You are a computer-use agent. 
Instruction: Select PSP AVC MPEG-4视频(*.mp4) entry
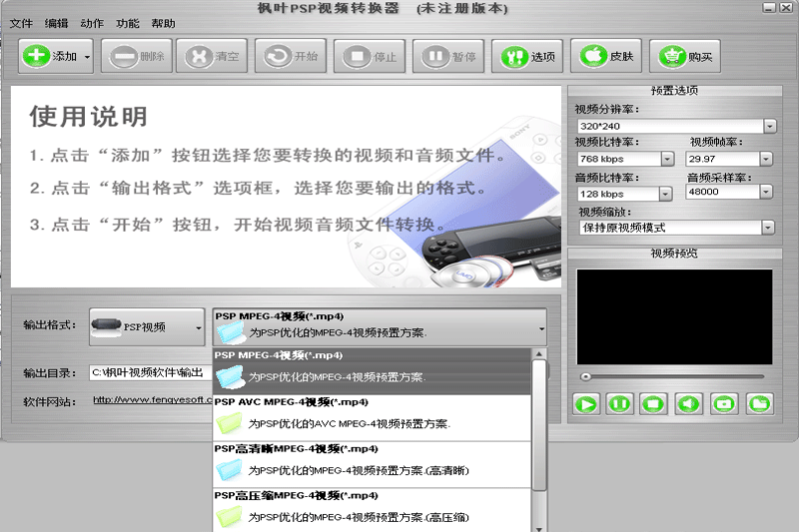[372, 418]
